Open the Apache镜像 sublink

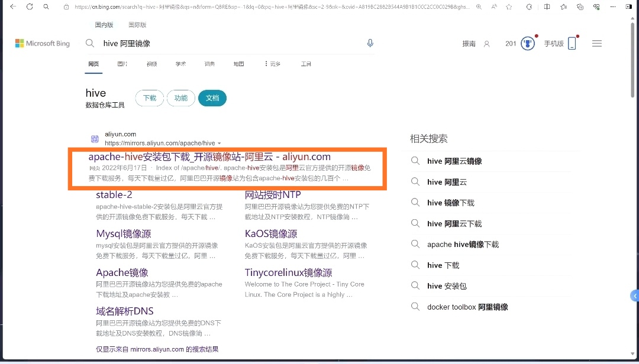point(122,272)
